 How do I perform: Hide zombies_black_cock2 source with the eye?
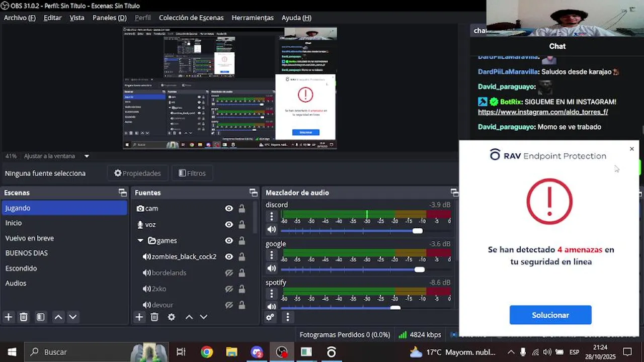pyautogui.click(x=229, y=256)
